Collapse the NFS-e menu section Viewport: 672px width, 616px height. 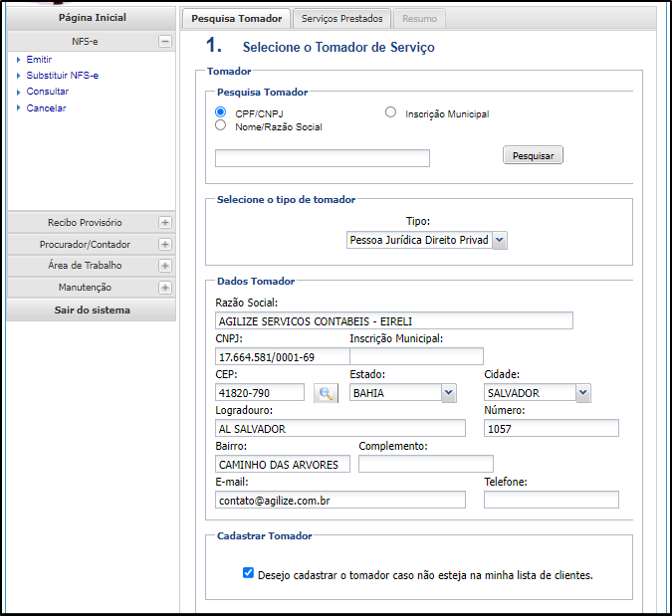tap(165, 42)
